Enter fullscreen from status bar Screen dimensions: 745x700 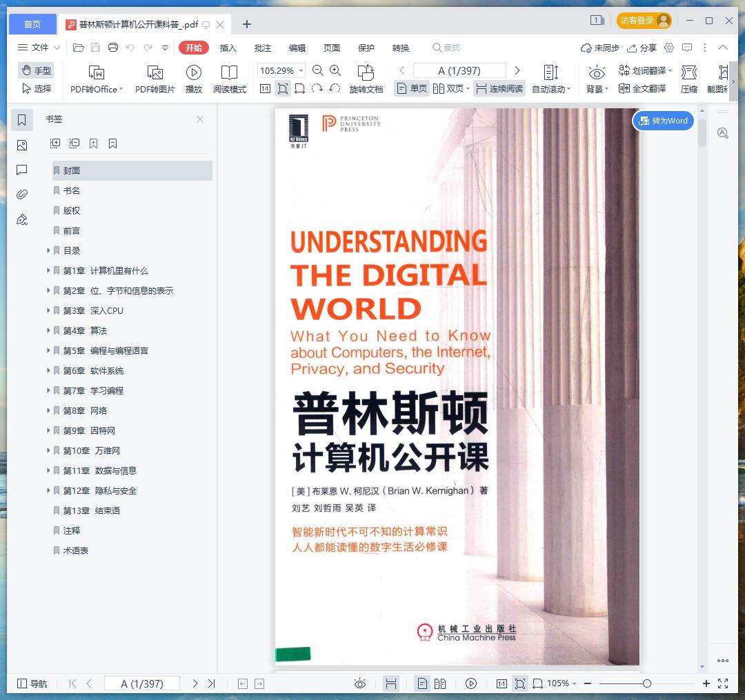tap(723, 683)
